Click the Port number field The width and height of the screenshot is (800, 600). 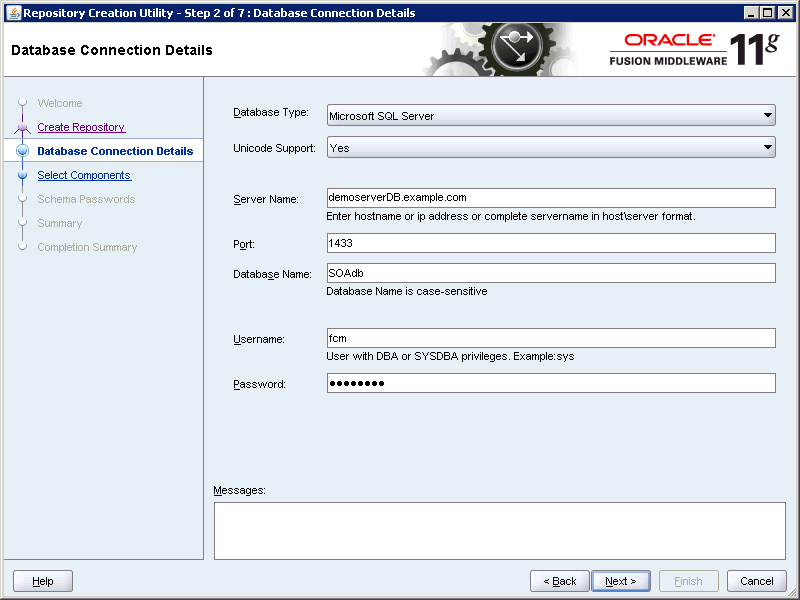tap(550, 243)
